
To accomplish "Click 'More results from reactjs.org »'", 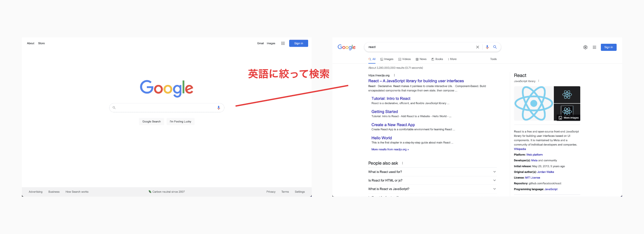I will pos(390,149).
